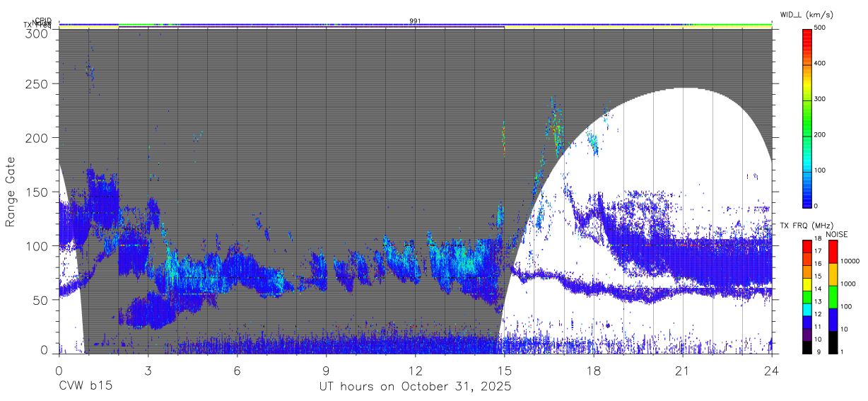868x401 pixels.
Task: Click the 'NOISE' legend title
Action: [x=836, y=234]
